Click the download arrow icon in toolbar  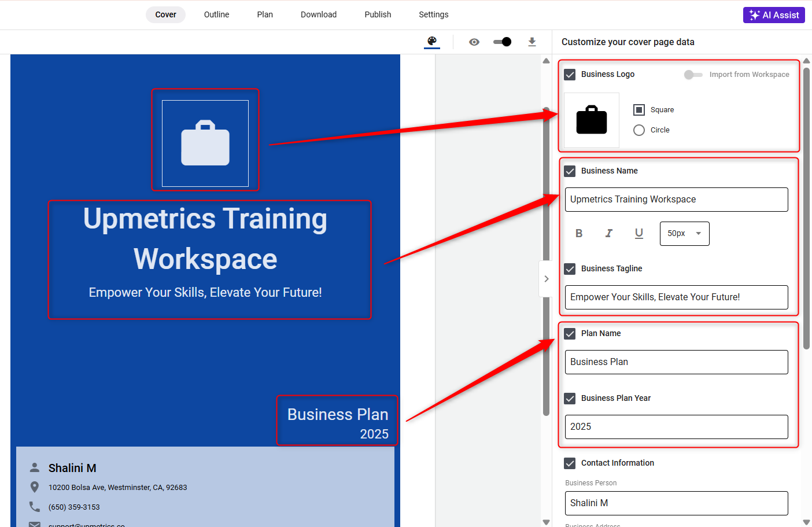tap(532, 42)
